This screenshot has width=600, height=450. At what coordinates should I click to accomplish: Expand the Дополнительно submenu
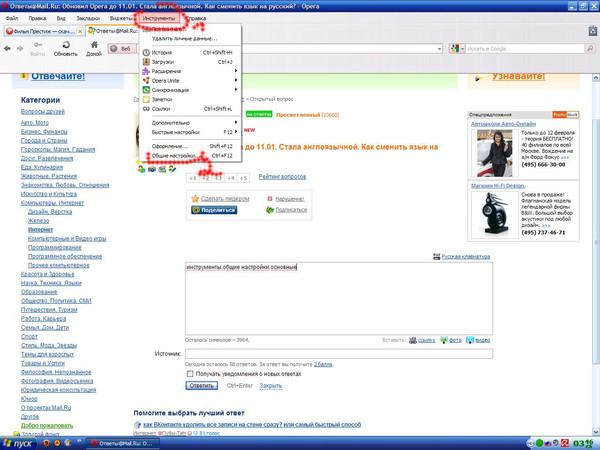coord(190,123)
